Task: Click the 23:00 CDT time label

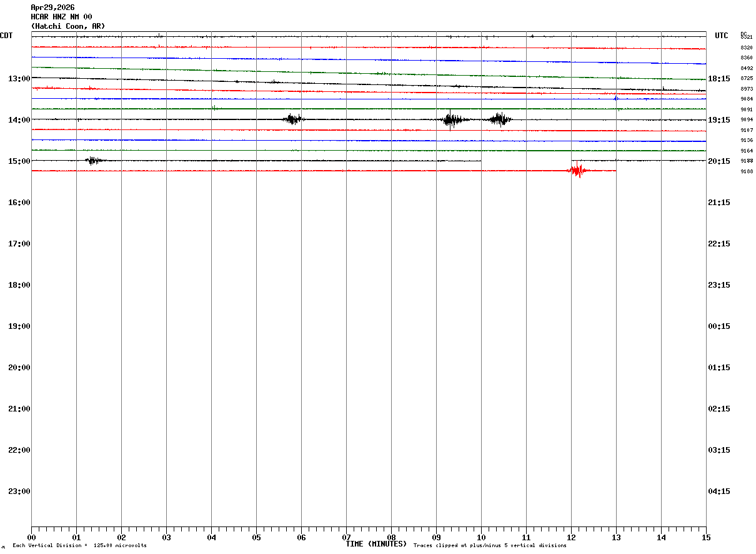Action: coord(19,491)
